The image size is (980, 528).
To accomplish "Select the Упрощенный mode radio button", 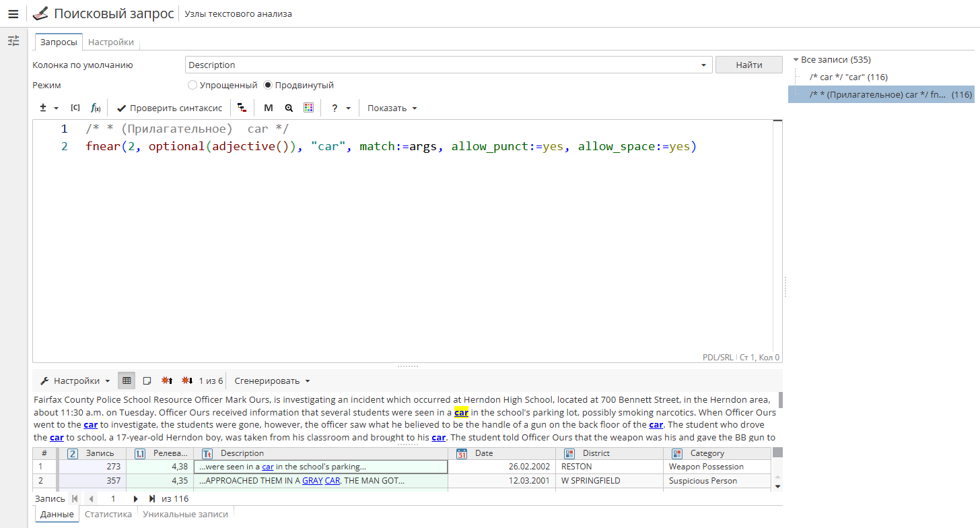I will pyautogui.click(x=193, y=86).
